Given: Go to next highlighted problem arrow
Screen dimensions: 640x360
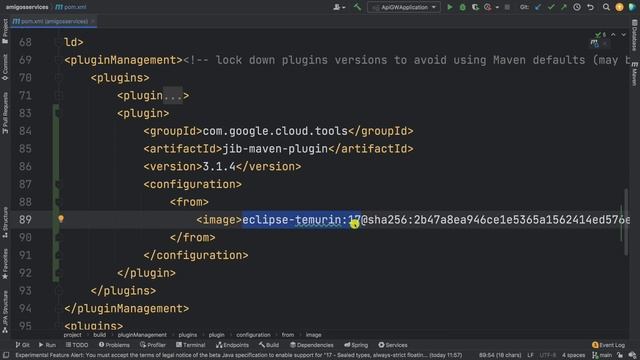Looking at the screenshot, I should 623,35.
